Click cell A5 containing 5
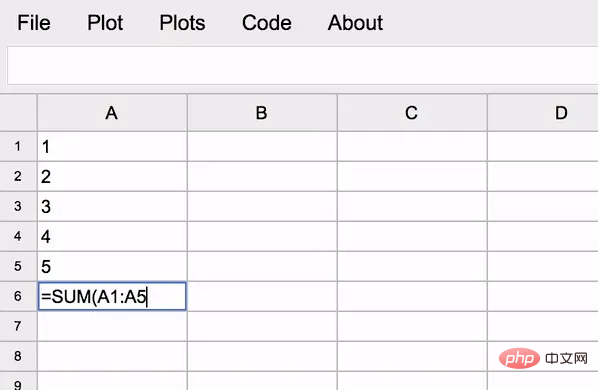Viewport: 598px width, 391px height. [112, 266]
